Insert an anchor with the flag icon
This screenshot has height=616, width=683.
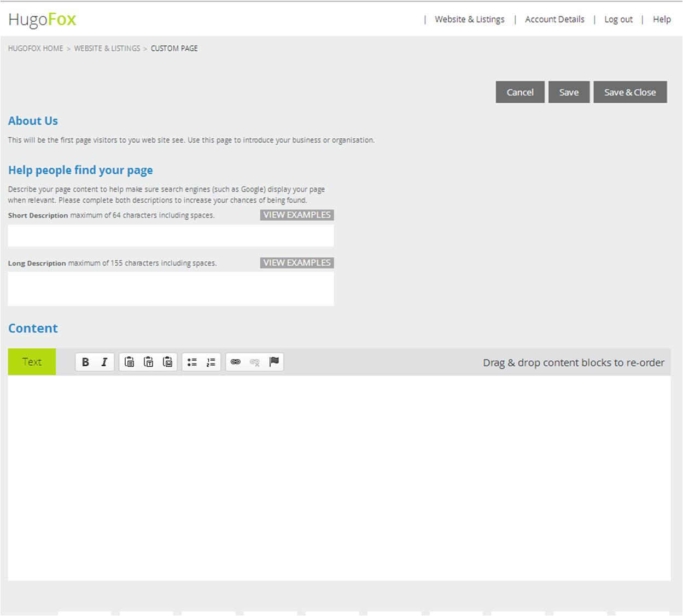tap(275, 361)
